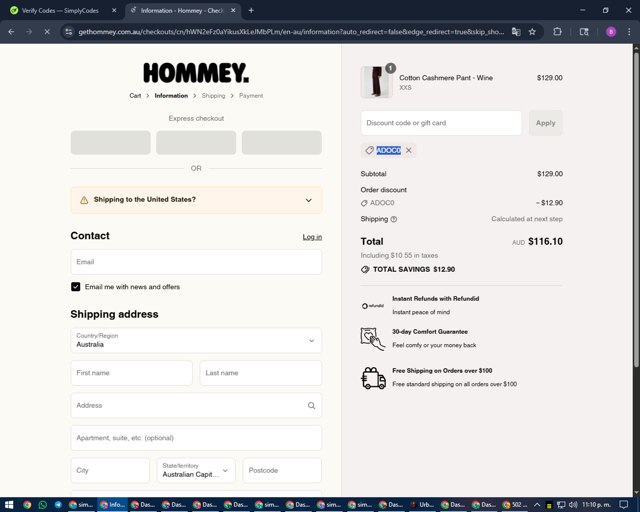Click the Apply discount button
Image resolution: width=640 pixels, height=512 pixels.
pos(546,123)
